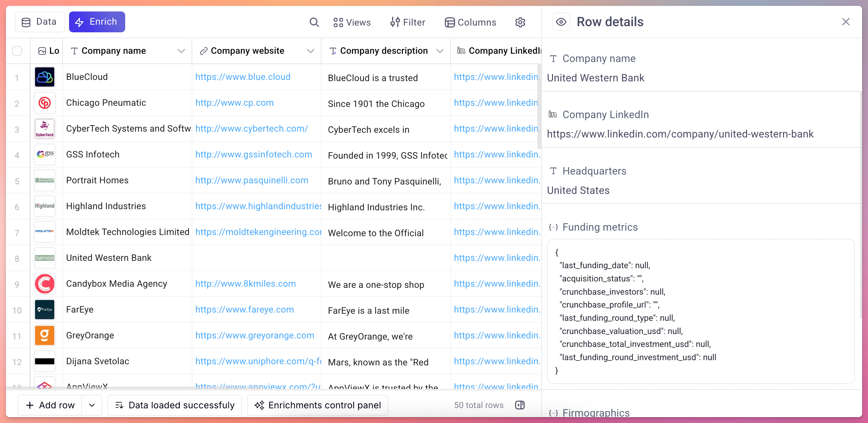The width and height of the screenshot is (868, 423).
Task: Click the GreyOrange logo image
Action: click(x=44, y=335)
